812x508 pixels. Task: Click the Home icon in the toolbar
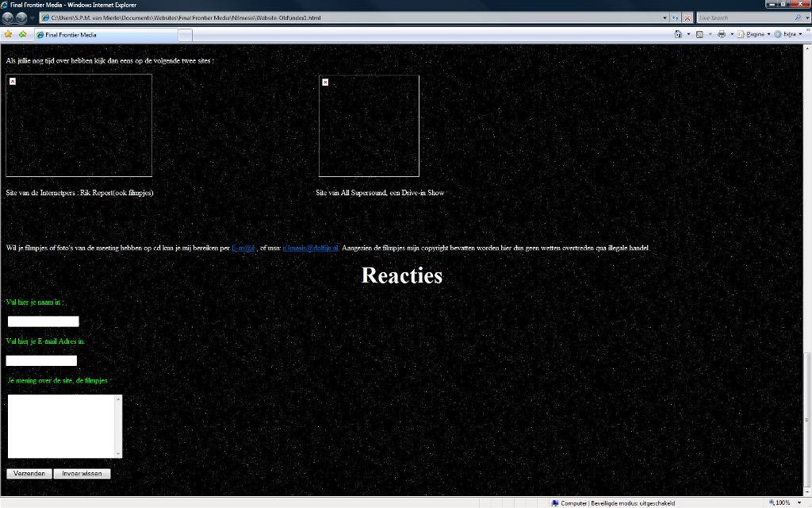[x=678, y=34]
